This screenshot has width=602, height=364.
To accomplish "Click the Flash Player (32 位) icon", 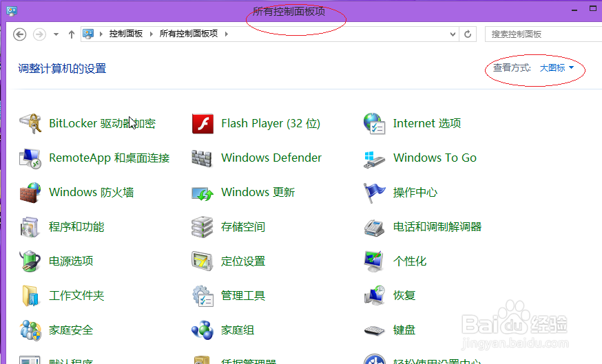I will [203, 123].
